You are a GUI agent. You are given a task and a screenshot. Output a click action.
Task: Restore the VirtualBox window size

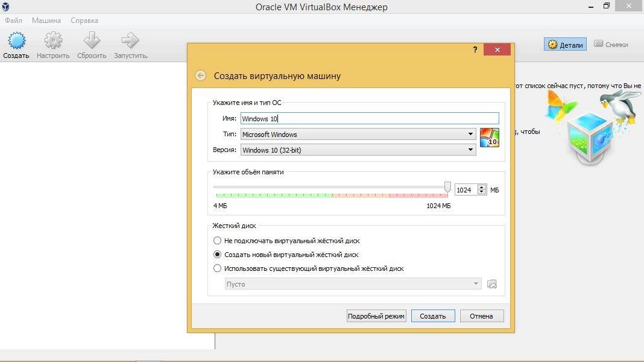607,6
